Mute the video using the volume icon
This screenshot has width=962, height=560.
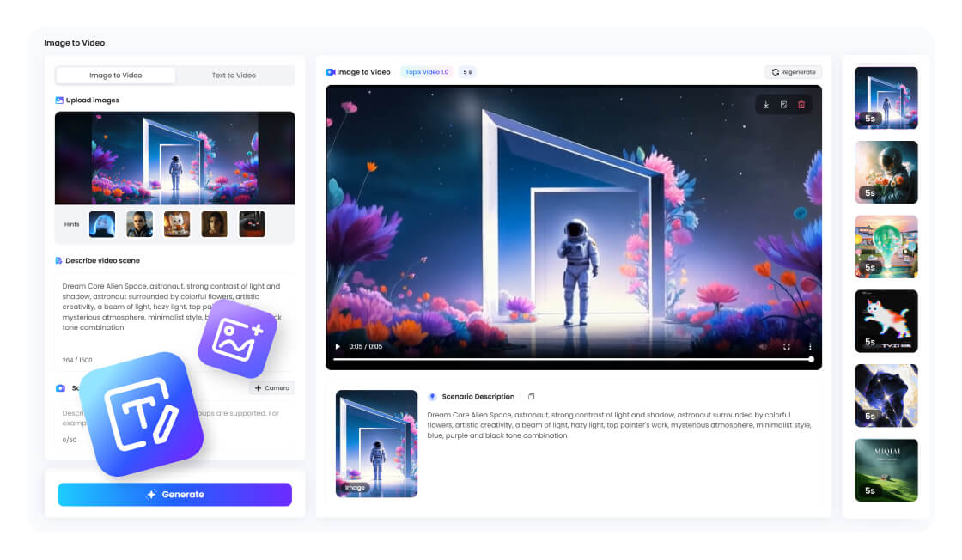[762, 347]
